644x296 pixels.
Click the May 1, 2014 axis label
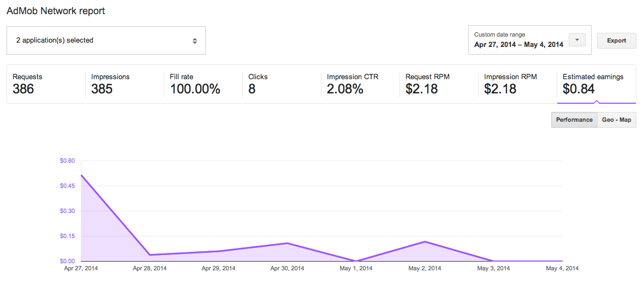[x=356, y=269]
